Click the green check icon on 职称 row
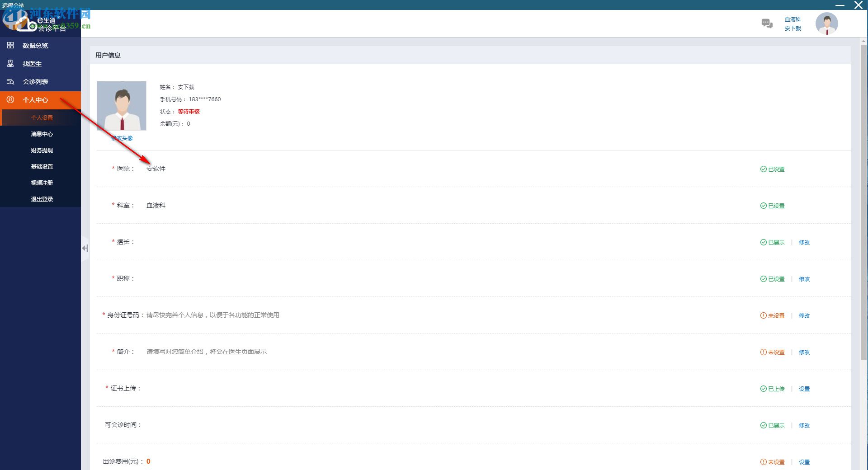Viewport: 868px width, 470px height. 763,279
